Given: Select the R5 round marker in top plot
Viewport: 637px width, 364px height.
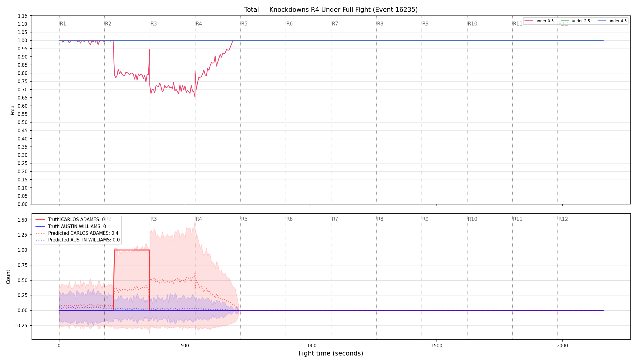Looking at the screenshot, I should pos(244,24).
